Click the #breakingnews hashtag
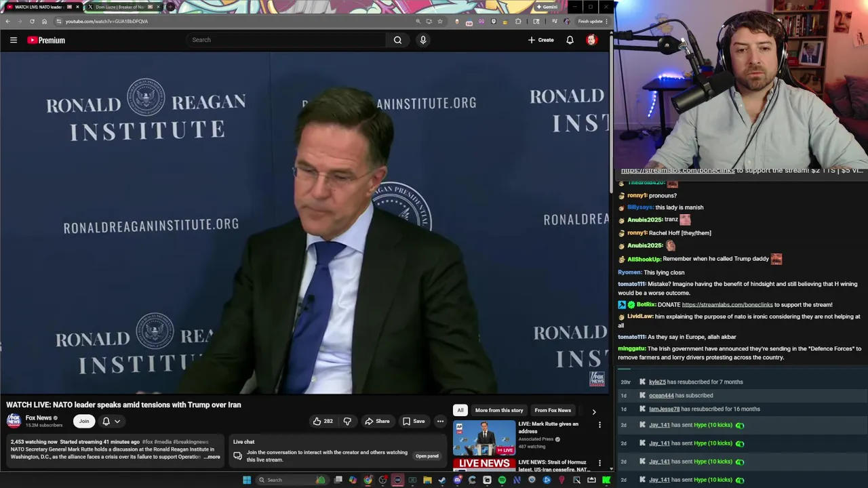The width and height of the screenshot is (868, 488). coord(191,442)
